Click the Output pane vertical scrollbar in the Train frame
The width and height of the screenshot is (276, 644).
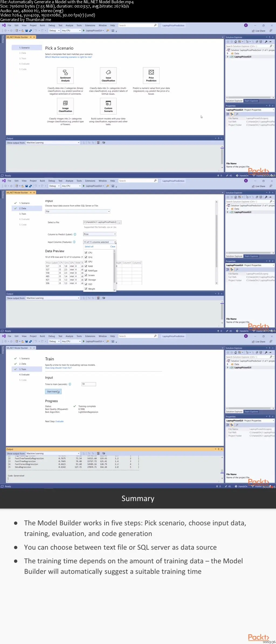222,468
